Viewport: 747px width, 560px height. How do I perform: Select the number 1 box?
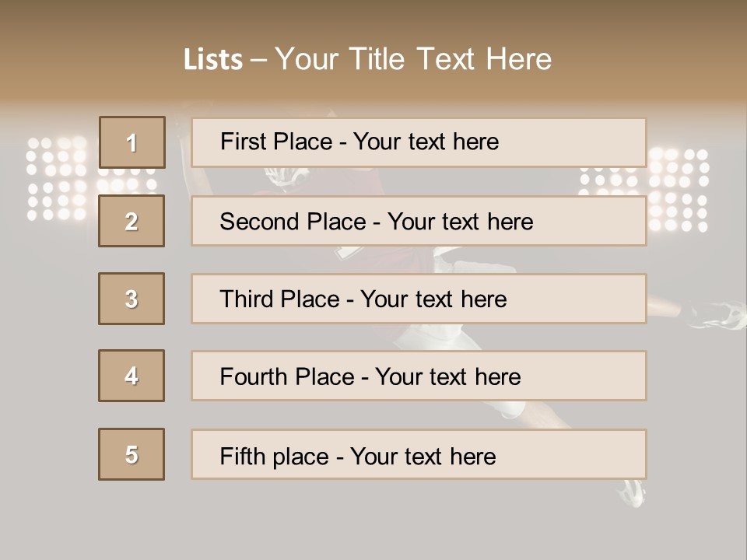tap(132, 142)
